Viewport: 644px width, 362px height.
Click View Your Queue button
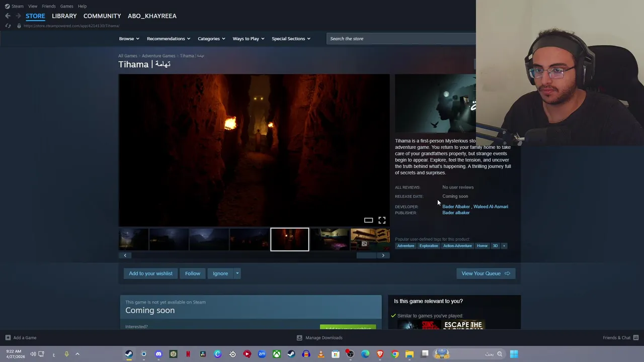pos(486,274)
